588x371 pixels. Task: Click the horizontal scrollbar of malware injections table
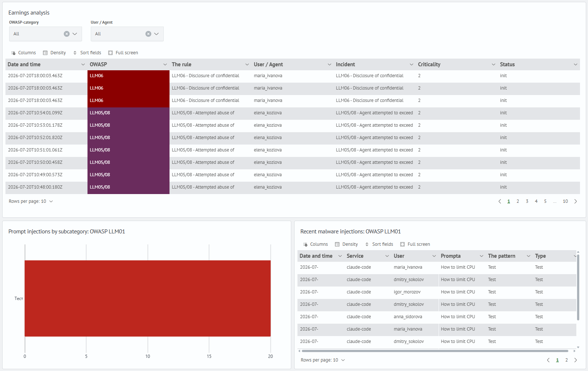pos(435,351)
